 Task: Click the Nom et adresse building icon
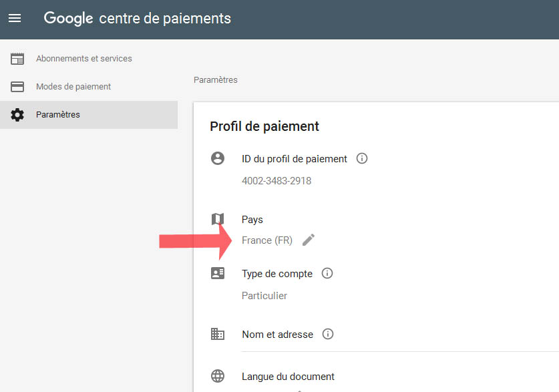coord(218,334)
